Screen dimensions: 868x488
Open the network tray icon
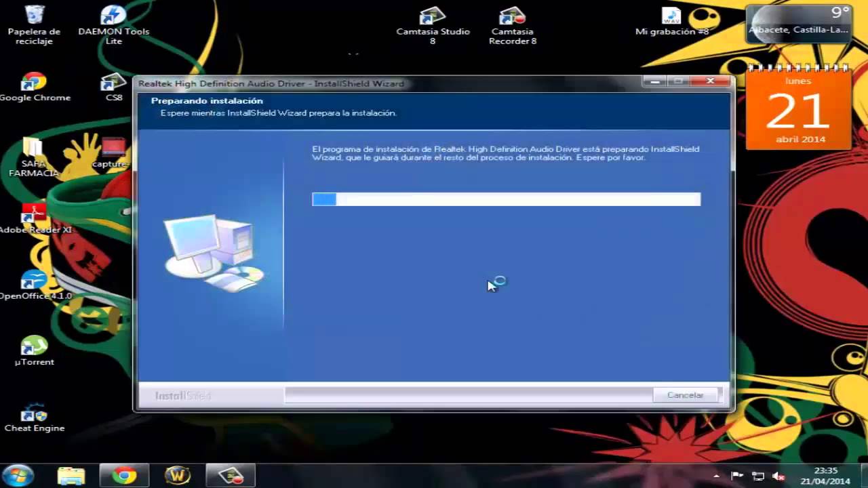point(758,476)
